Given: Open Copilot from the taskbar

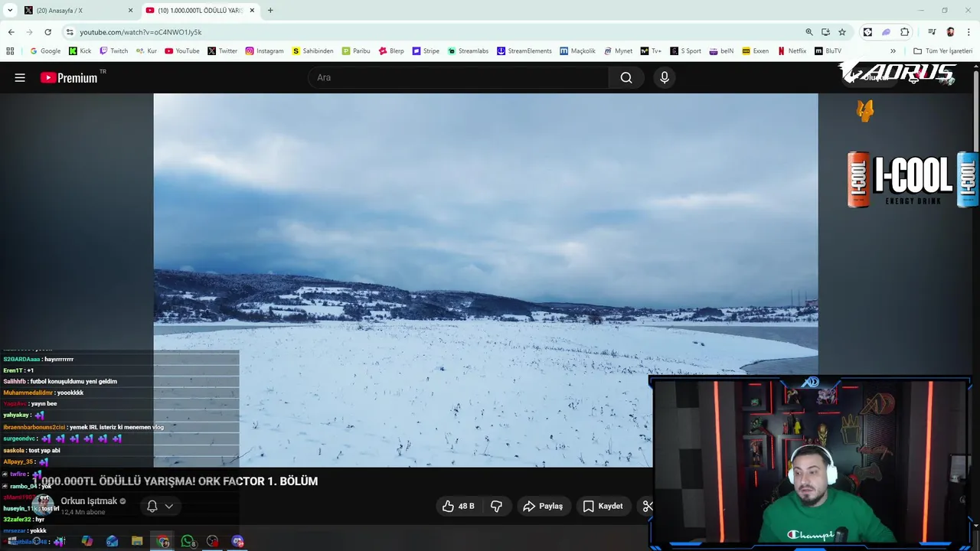Looking at the screenshot, I should [87, 541].
